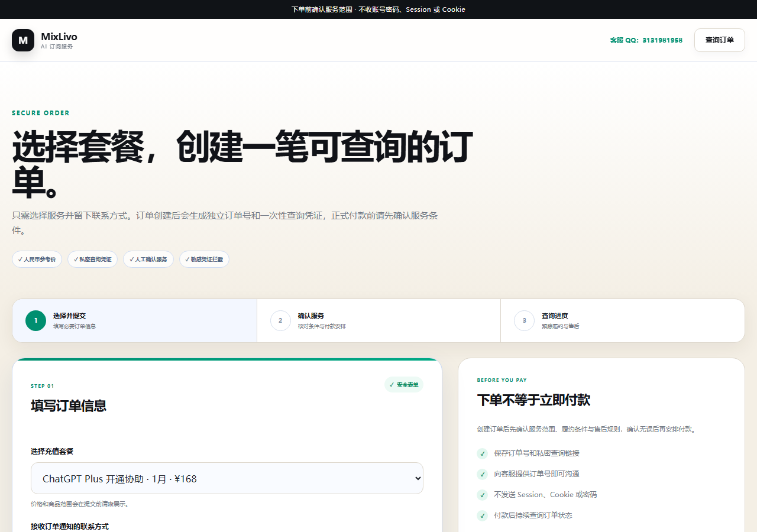
Task: Click the 安全表单 badge
Action: point(404,385)
